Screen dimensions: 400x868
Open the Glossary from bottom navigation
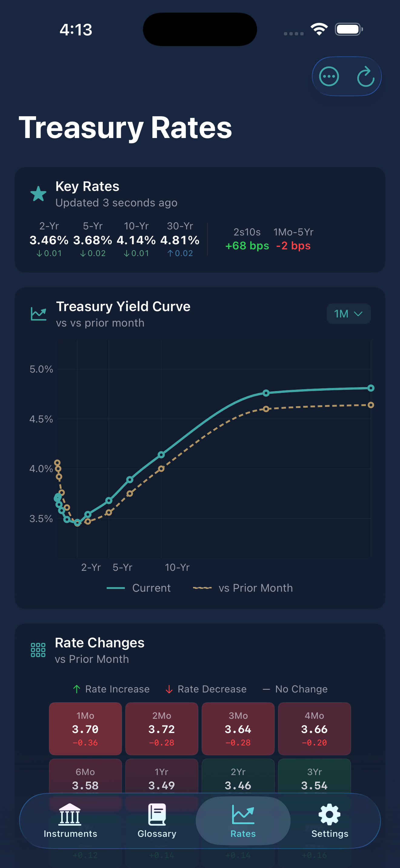click(156, 822)
